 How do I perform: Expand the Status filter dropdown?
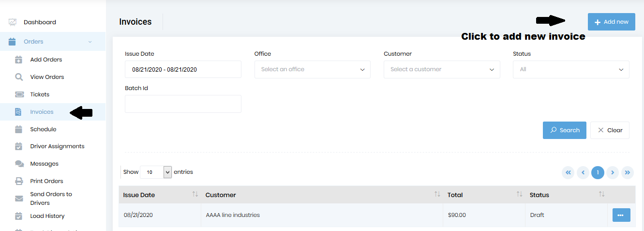[x=571, y=70]
